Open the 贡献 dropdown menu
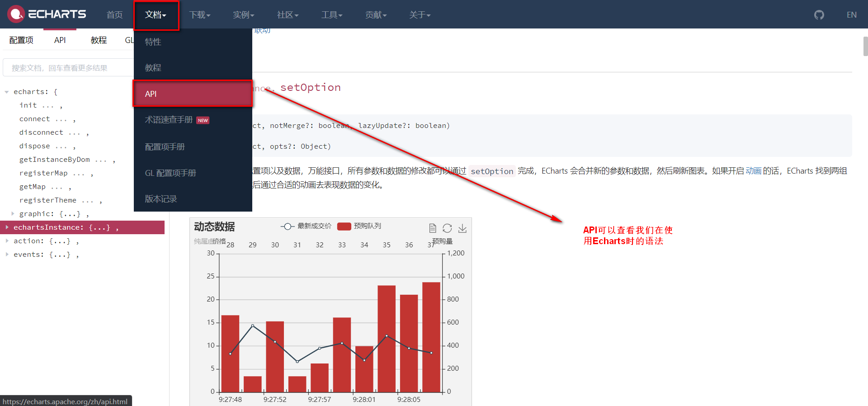868x406 pixels. coord(376,15)
